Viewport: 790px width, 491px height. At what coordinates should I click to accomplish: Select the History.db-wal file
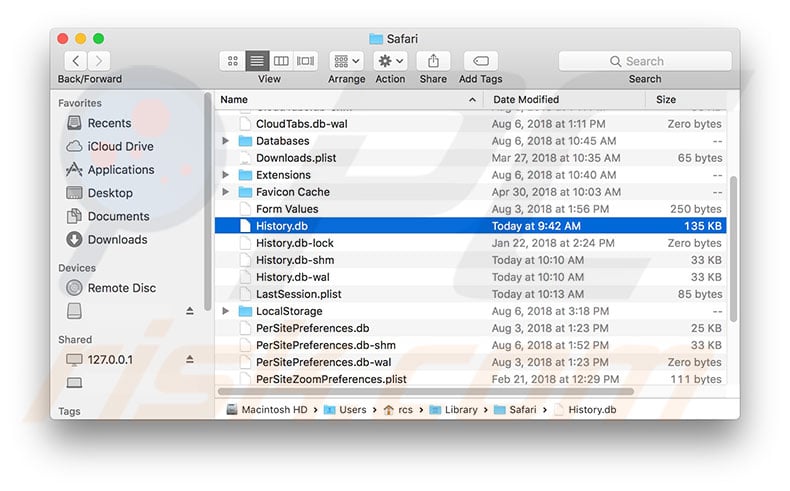click(471, 277)
